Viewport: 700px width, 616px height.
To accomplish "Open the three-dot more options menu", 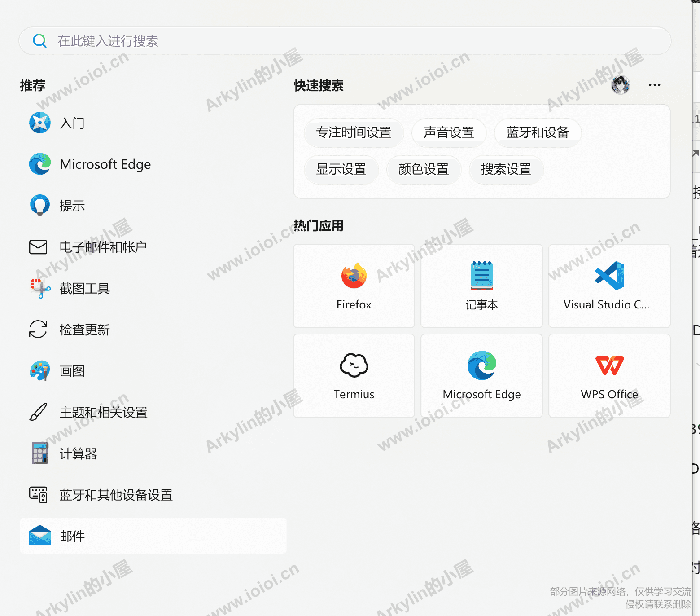I will point(655,85).
